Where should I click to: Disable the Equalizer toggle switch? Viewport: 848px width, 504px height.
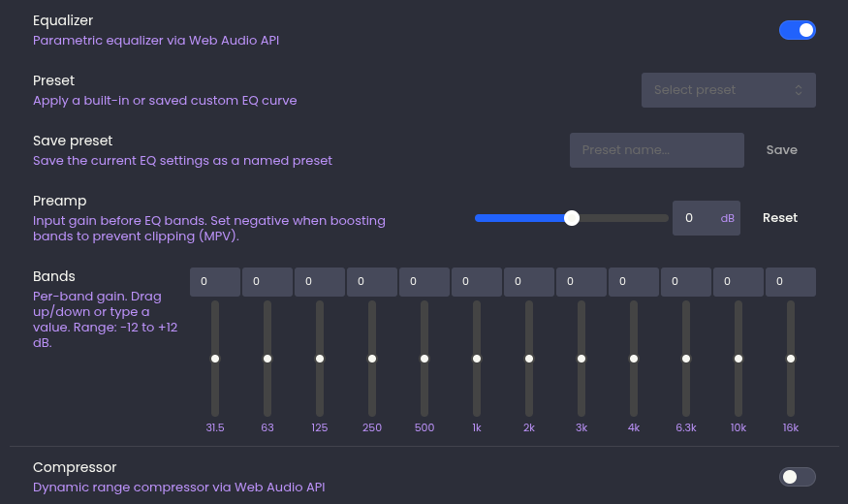[798, 30]
